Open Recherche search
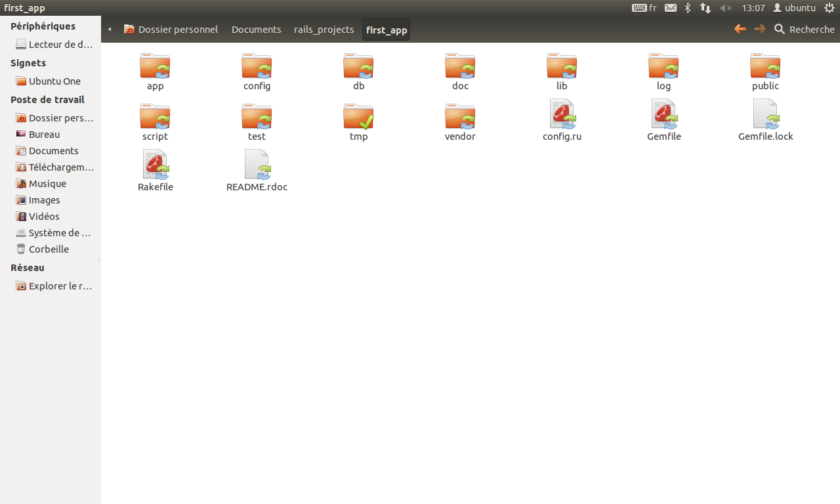The image size is (840, 504). pos(805,30)
